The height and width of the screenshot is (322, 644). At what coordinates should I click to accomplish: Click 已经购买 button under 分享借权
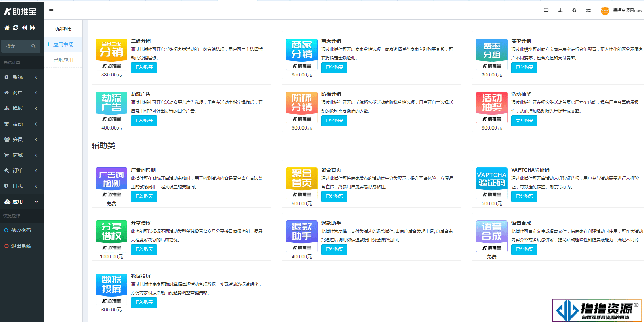coord(144,249)
